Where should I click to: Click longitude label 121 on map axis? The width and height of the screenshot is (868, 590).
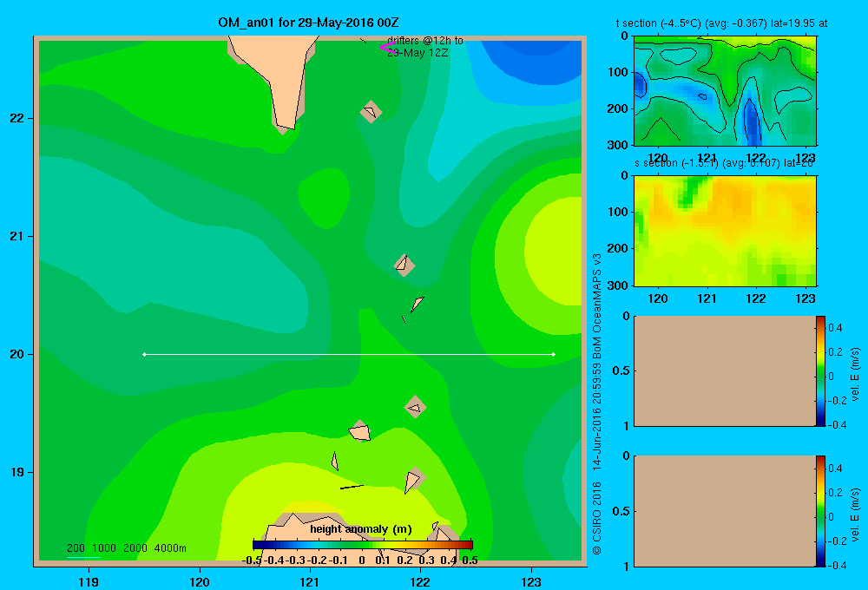310,581
